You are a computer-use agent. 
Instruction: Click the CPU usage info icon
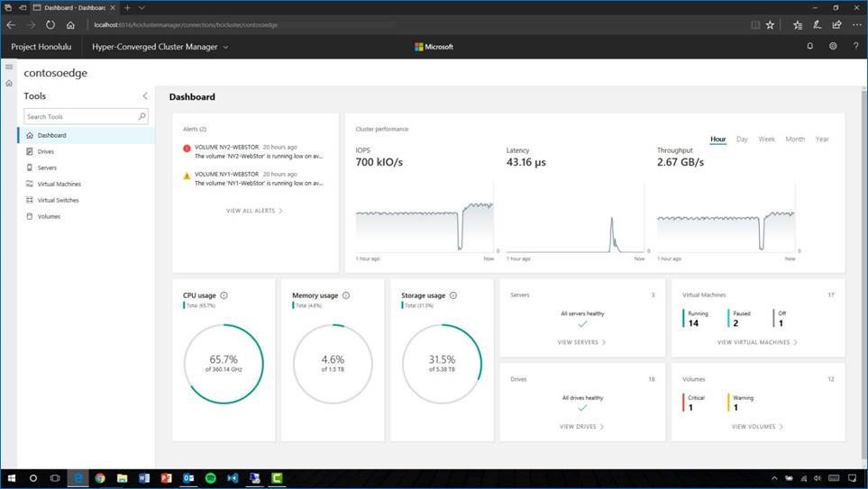224,295
